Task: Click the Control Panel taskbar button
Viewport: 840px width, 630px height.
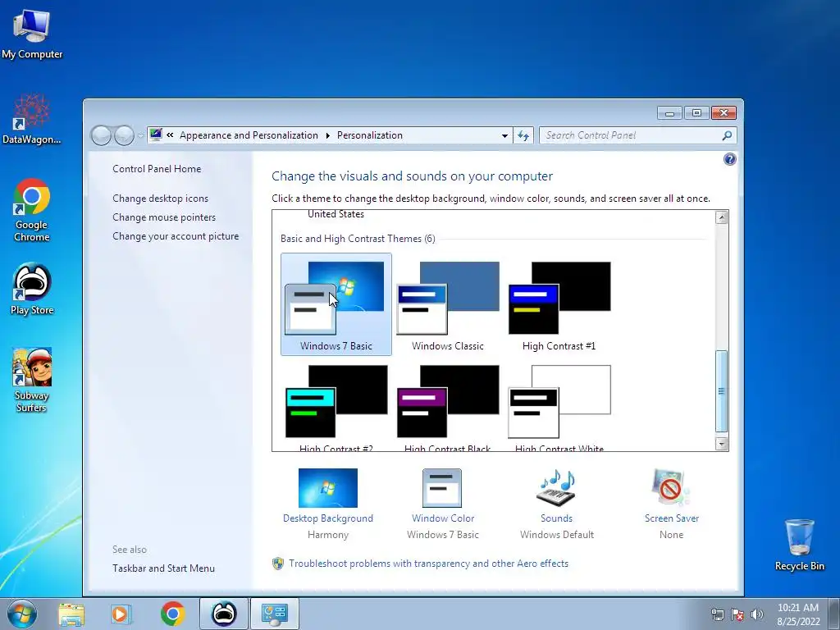Action: coord(275,614)
